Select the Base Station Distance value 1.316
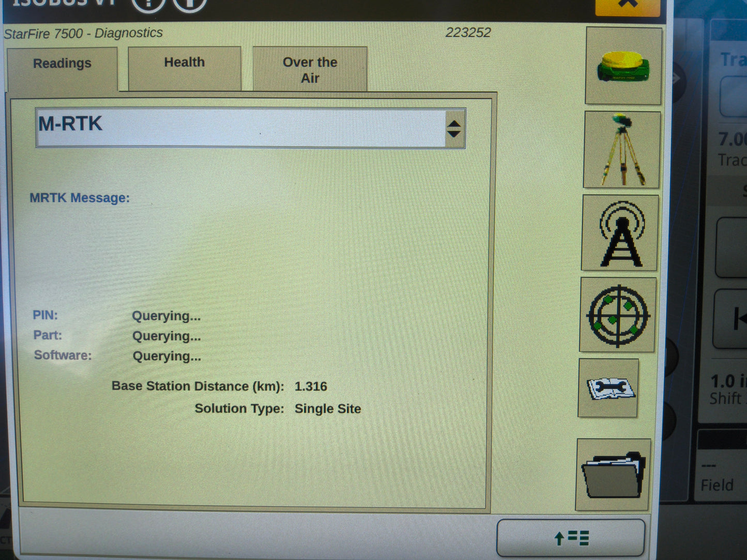Image resolution: width=747 pixels, height=560 pixels. (311, 386)
